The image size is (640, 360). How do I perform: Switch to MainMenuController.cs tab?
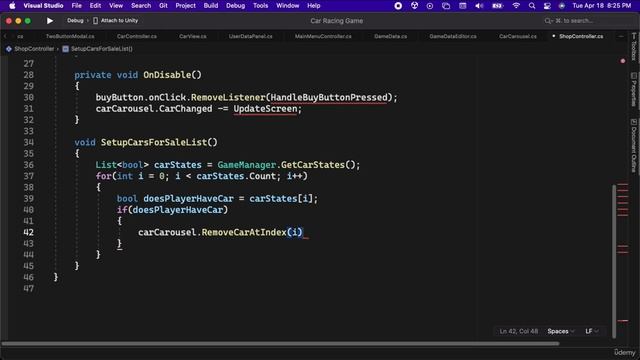(323, 36)
